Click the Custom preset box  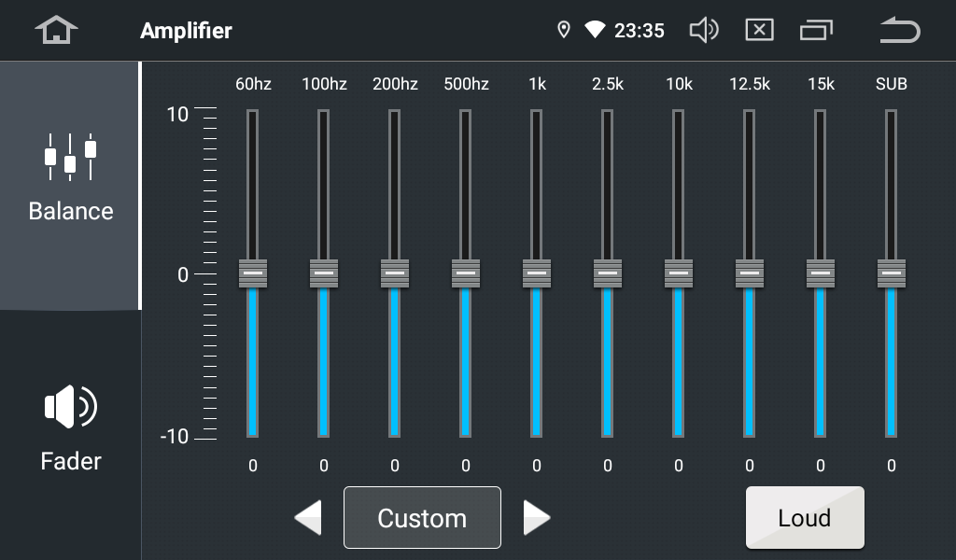pos(422,518)
